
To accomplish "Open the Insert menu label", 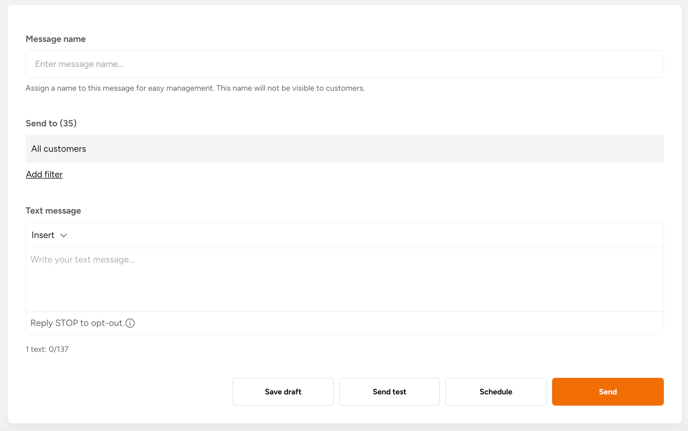I will [x=43, y=235].
